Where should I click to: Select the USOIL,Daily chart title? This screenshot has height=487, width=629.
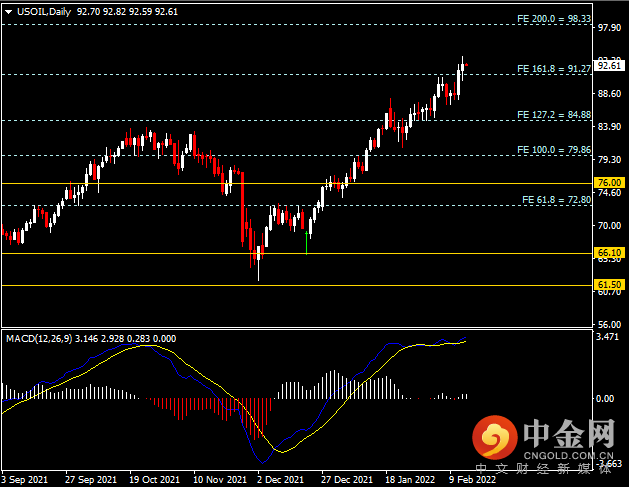42,8
